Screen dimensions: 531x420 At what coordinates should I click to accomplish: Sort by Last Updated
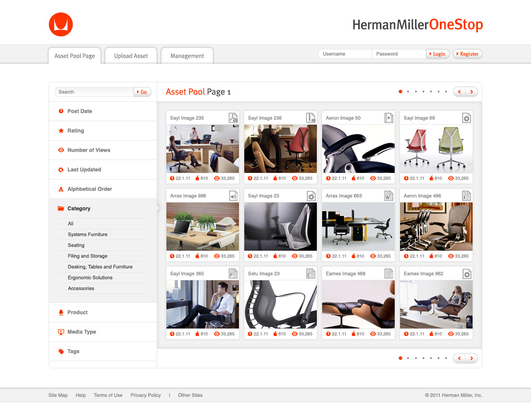click(x=103, y=169)
